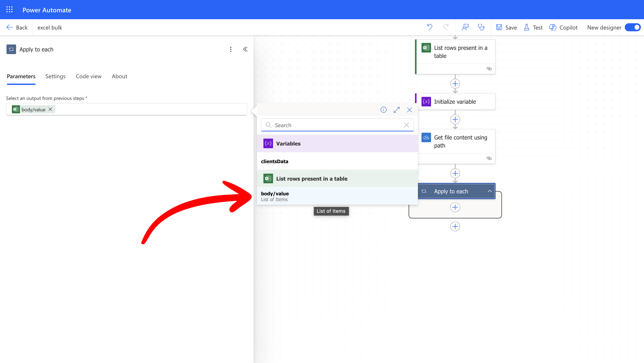Toggle the New designer switch
The width and height of the screenshot is (644, 363).
633,27
